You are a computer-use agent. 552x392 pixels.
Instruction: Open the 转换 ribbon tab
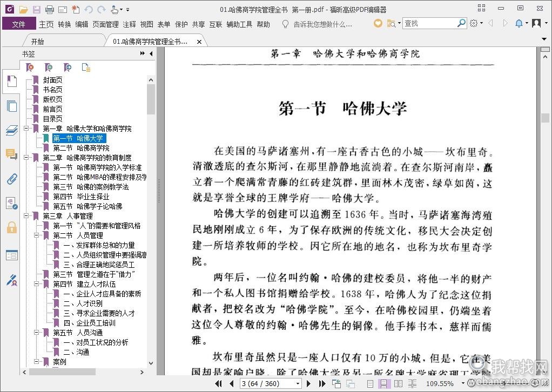64,24
